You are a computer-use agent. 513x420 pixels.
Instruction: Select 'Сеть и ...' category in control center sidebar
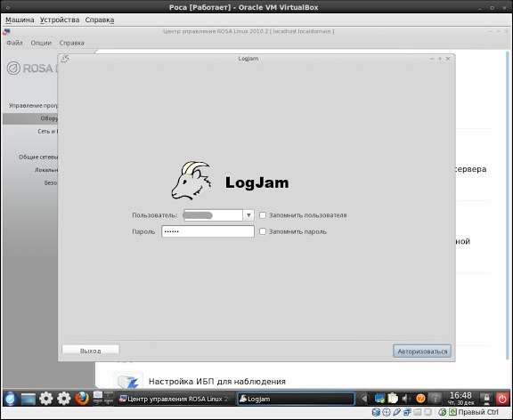point(48,132)
